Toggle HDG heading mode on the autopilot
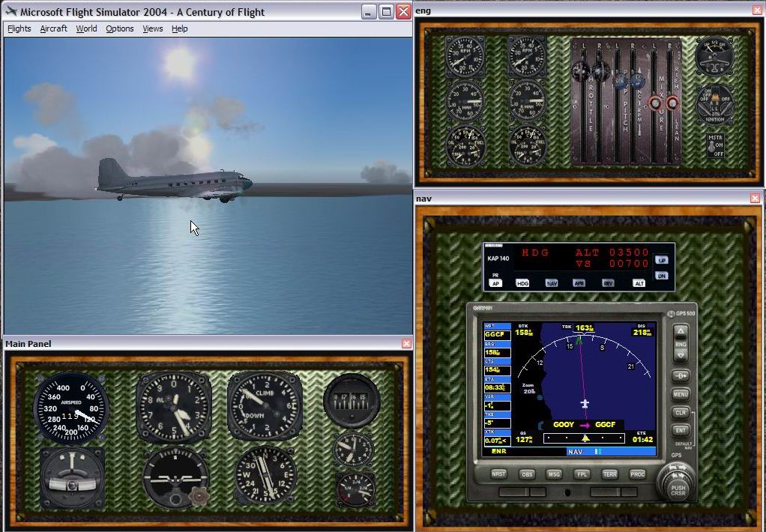 [522, 283]
